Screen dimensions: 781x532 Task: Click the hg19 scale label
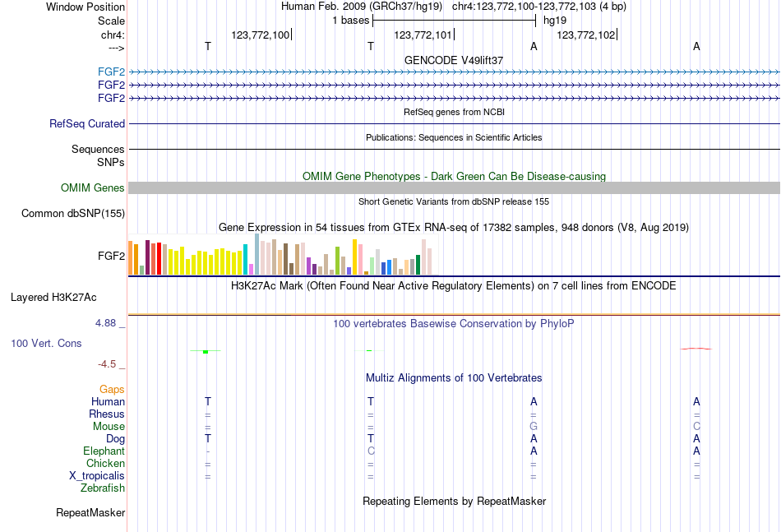pos(555,21)
